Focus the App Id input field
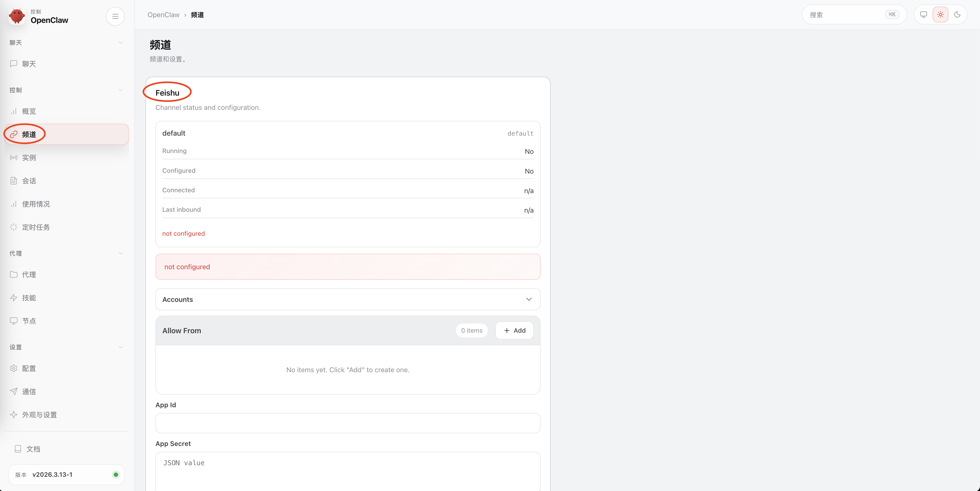The image size is (980, 491). 347,423
